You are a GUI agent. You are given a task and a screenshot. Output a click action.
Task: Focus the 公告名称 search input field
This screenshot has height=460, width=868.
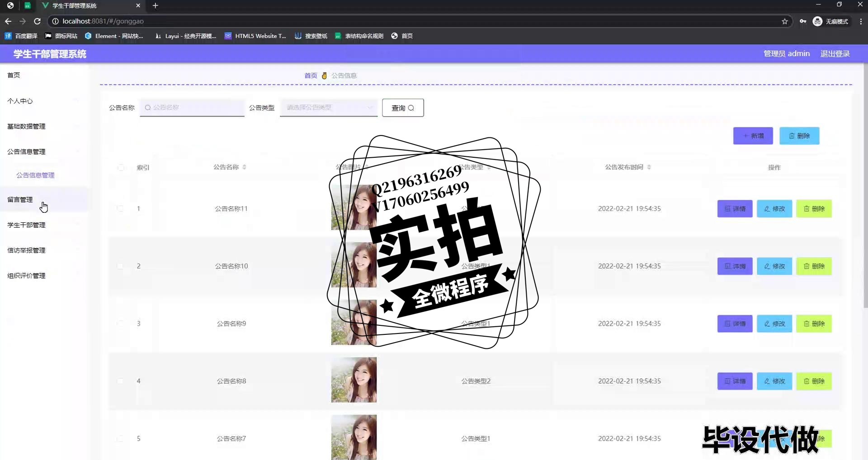tap(192, 108)
